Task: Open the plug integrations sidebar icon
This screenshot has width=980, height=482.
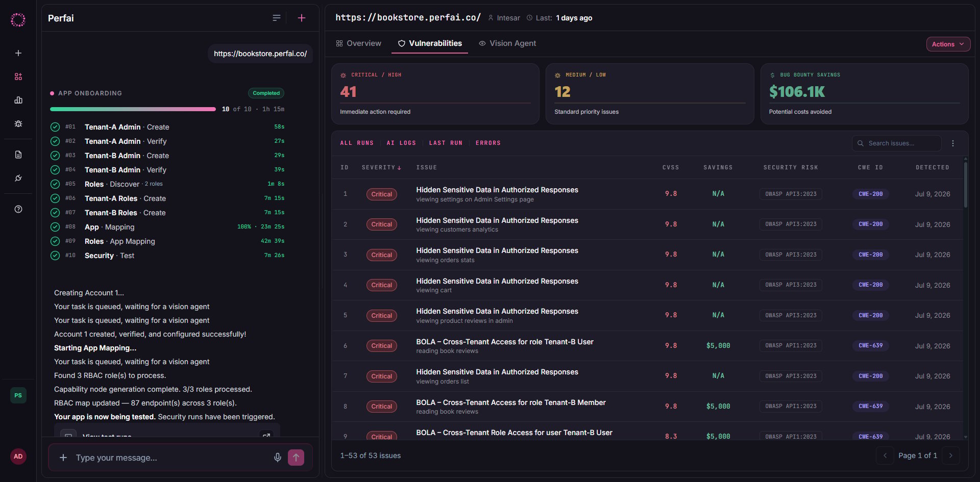Action: tap(18, 178)
